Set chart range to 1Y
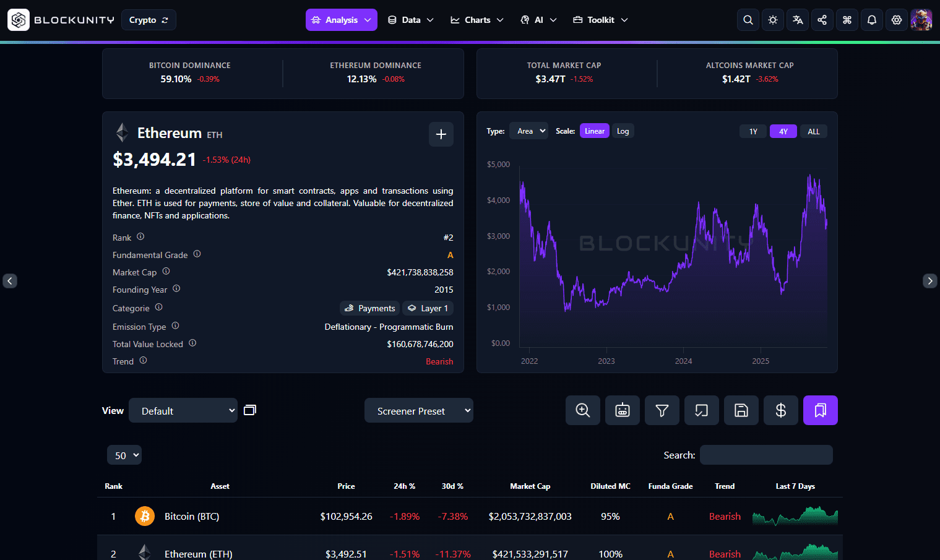Screen dimensions: 940x560 point(753,131)
